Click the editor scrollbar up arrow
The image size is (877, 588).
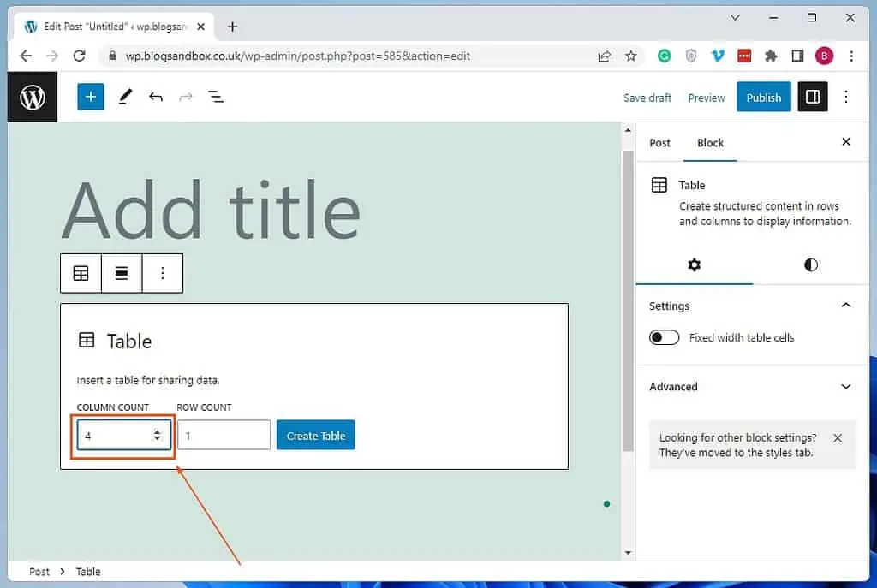(628, 130)
